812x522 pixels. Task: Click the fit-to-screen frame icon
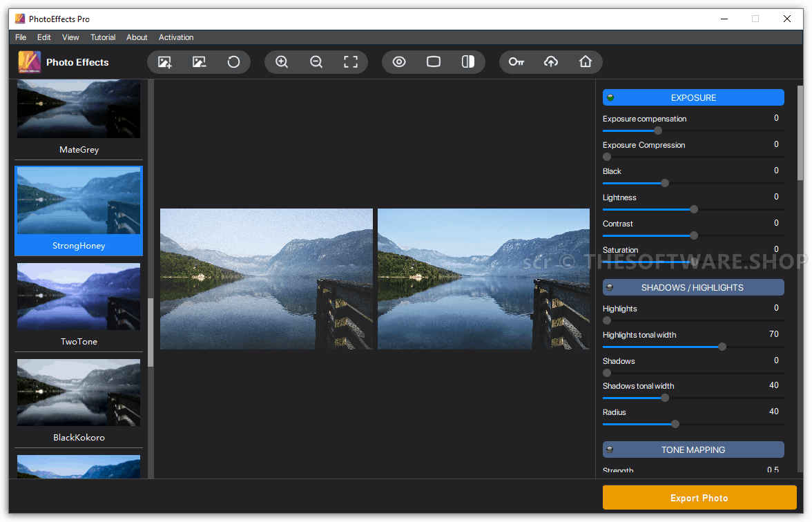(x=351, y=62)
